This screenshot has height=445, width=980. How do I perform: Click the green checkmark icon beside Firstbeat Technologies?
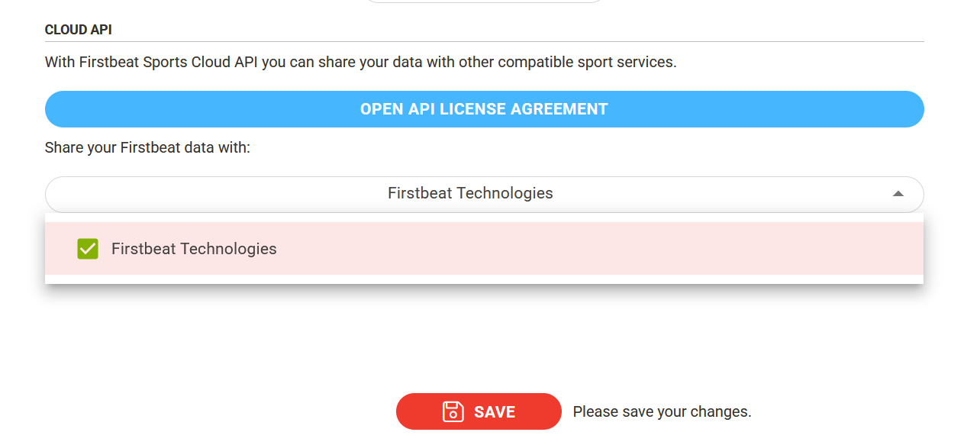click(x=87, y=249)
